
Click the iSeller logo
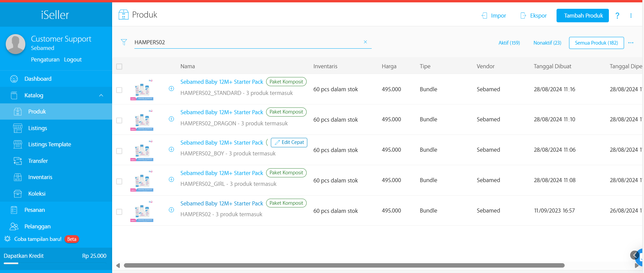pyautogui.click(x=55, y=15)
